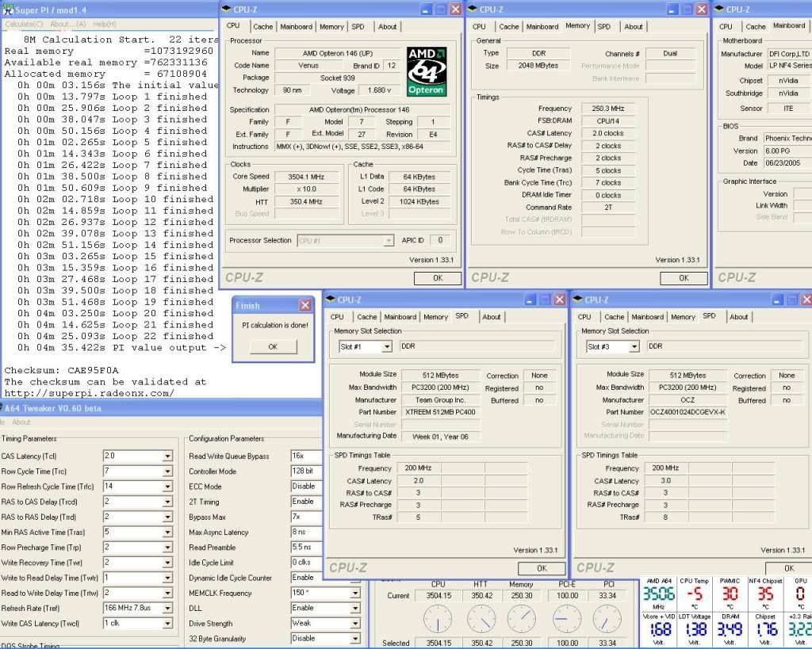Viewport: 812px width, 649px height.
Task: Open the Calculate(C) menu in Super PI
Action: [25, 24]
